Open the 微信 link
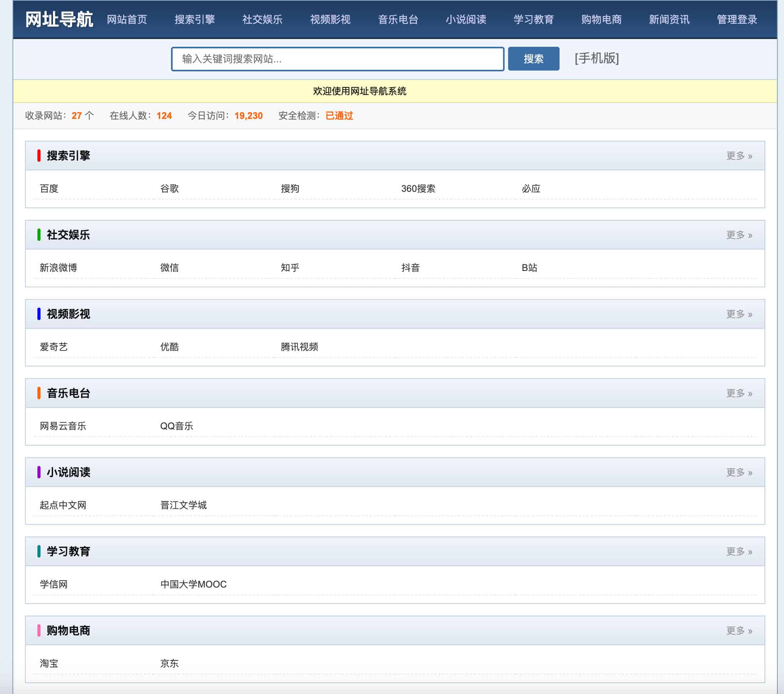Screen dimensions: 784x694 click(170, 268)
